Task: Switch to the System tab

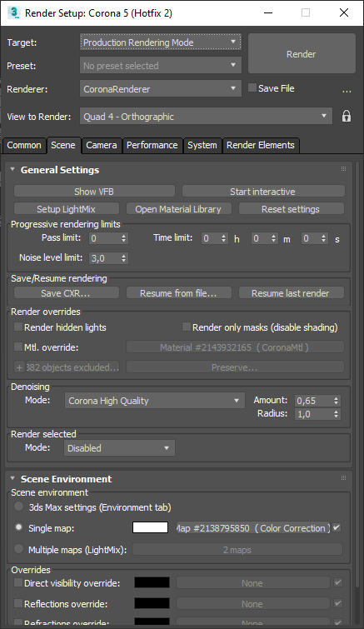Action: (202, 145)
